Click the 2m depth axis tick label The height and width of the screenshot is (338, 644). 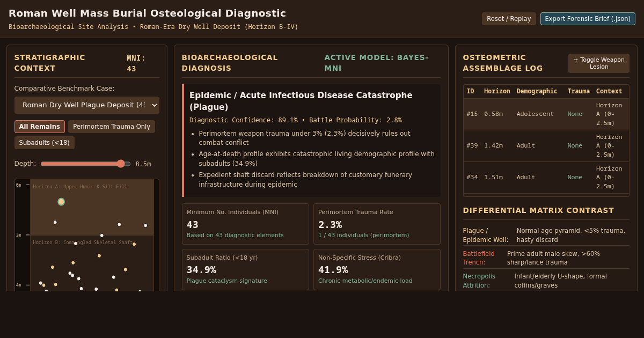(19, 235)
